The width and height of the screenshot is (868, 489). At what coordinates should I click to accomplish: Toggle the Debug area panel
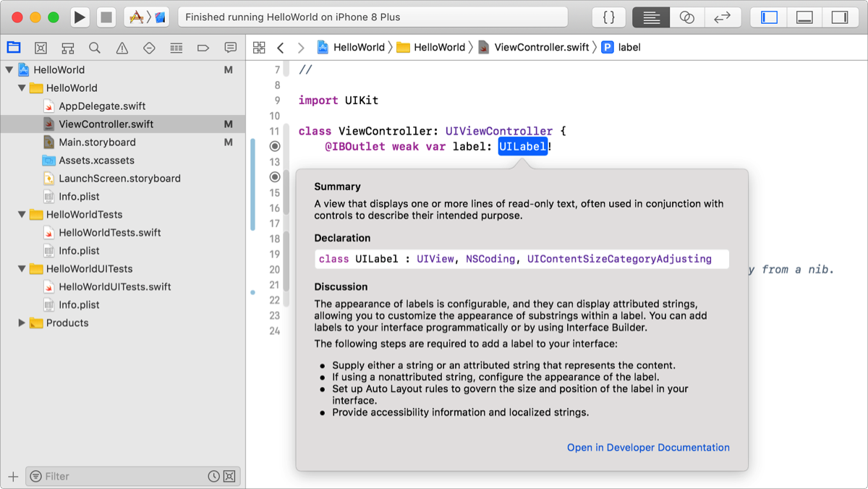pos(804,17)
